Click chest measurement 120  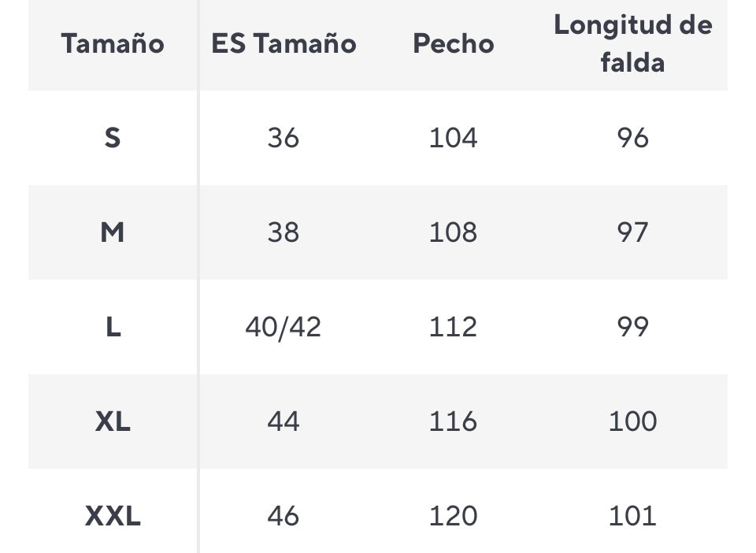pyautogui.click(x=453, y=516)
